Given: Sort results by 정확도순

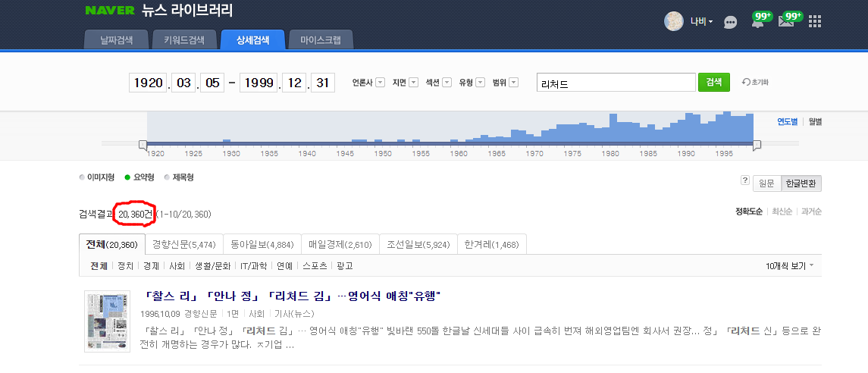Looking at the screenshot, I should 749,212.
